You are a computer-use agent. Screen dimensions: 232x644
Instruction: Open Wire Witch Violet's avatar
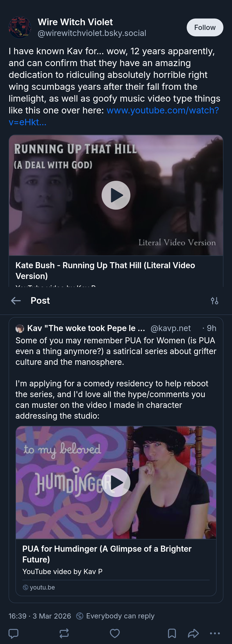[20, 28]
